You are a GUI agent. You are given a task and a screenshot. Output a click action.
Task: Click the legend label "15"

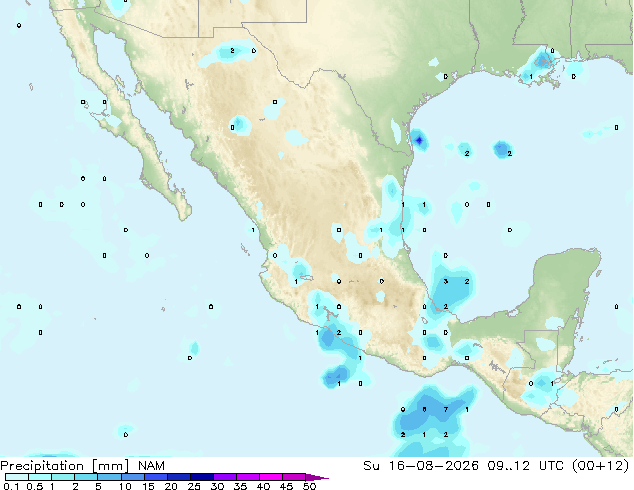click(x=148, y=486)
